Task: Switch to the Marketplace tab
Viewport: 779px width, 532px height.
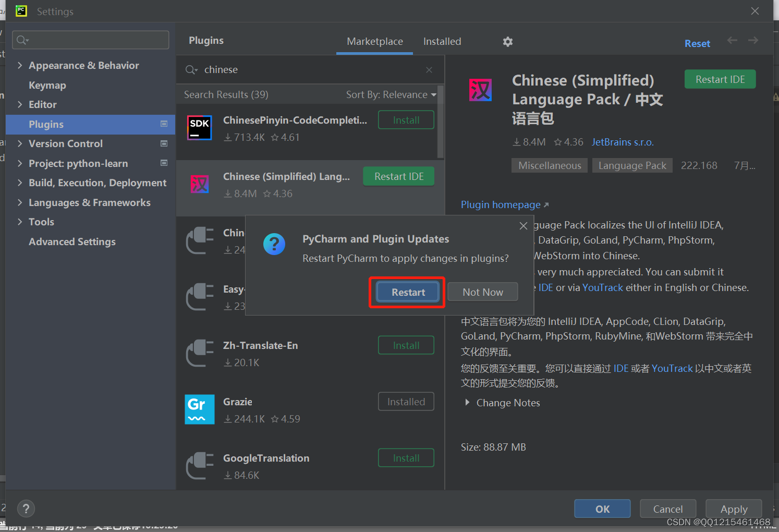Action: [x=375, y=41]
